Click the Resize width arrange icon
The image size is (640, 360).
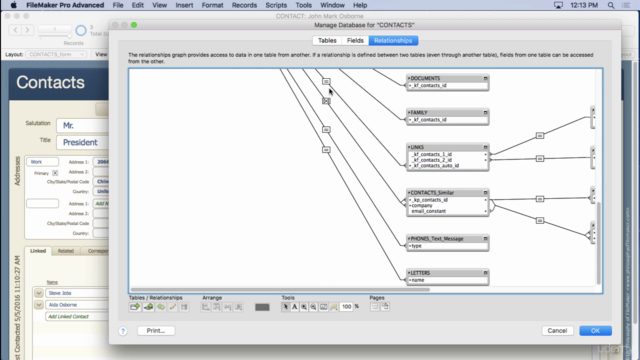click(228, 307)
